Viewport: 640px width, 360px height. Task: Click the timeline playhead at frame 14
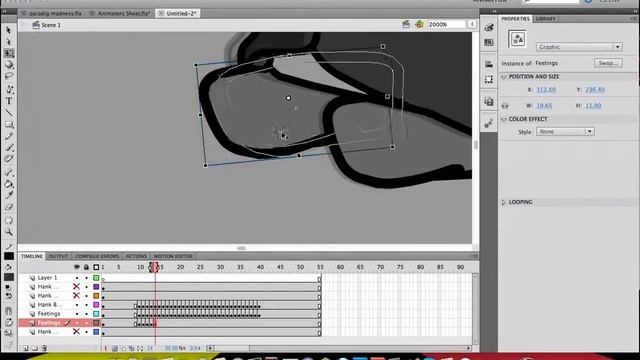155,267
